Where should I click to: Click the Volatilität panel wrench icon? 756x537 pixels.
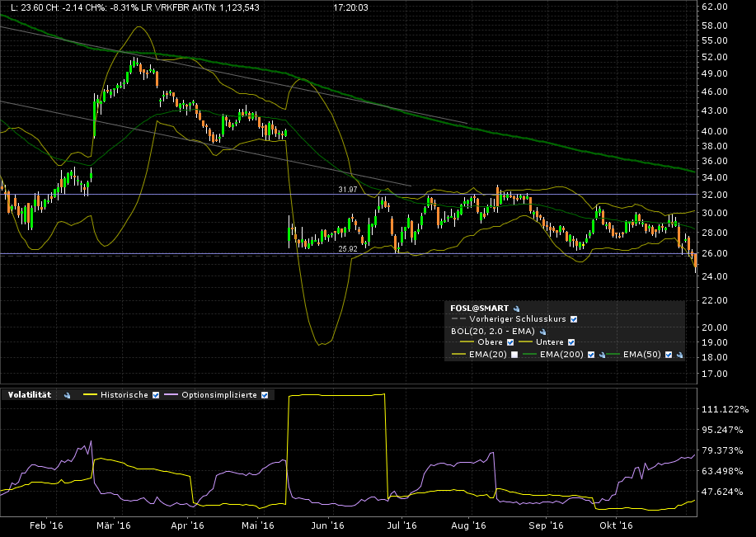[67, 395]
